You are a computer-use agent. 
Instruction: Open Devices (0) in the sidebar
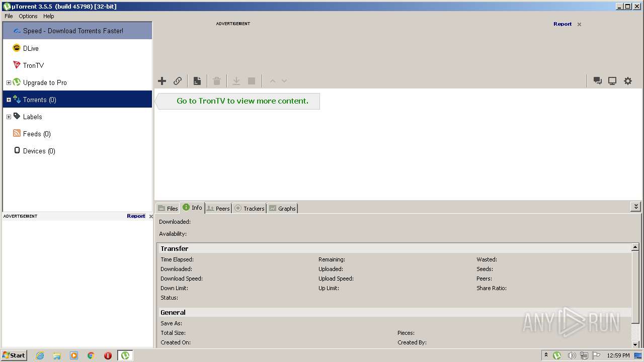tap(77, 151)
